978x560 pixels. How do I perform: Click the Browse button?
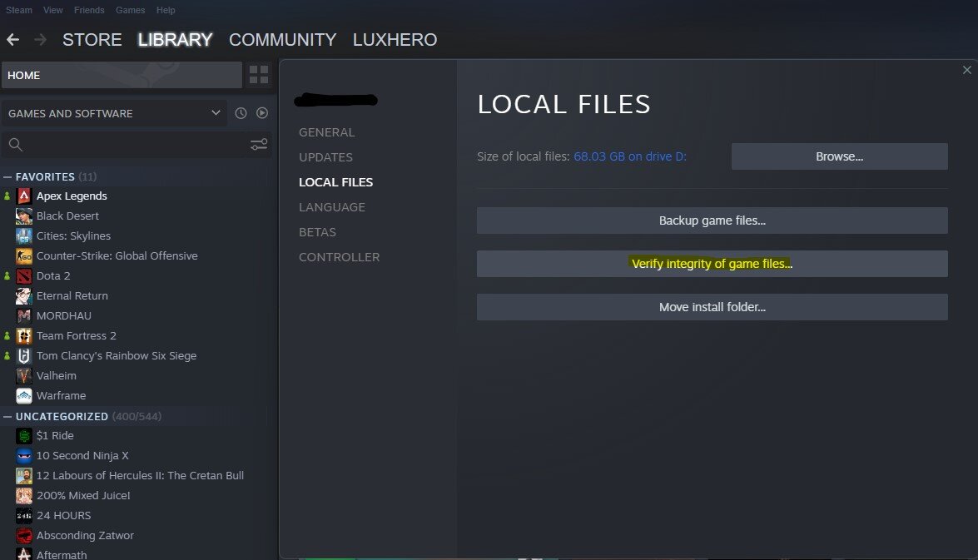pos(839,156)
